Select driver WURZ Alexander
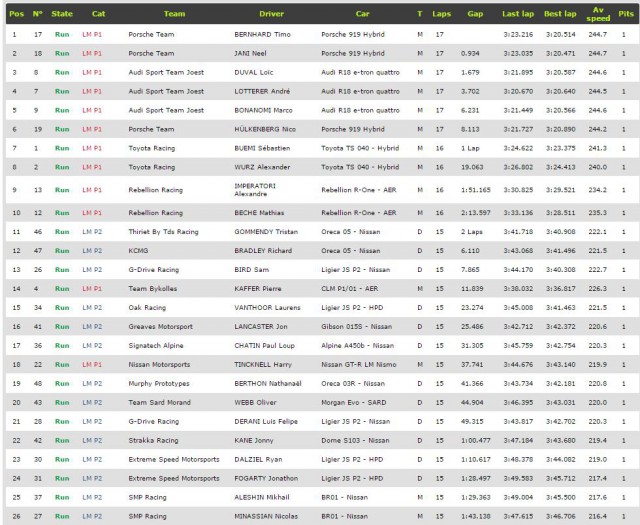This screenshot has height=525, width=640. click(x=262, y=167)
